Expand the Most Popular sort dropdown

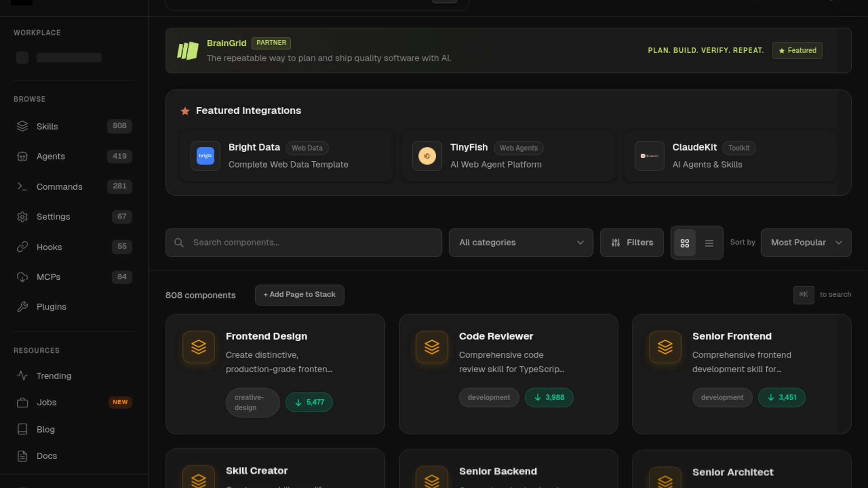[x=806, y=243]
